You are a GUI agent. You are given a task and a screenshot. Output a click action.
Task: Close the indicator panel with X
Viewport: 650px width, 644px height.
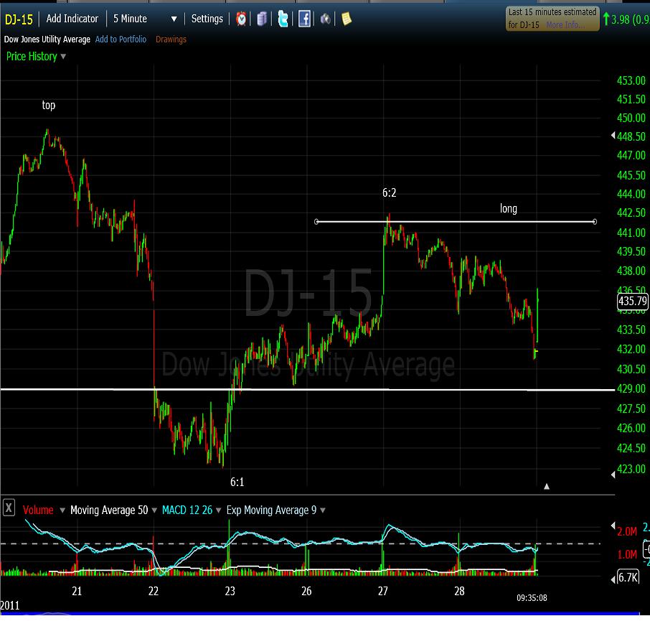click(9, 508)
